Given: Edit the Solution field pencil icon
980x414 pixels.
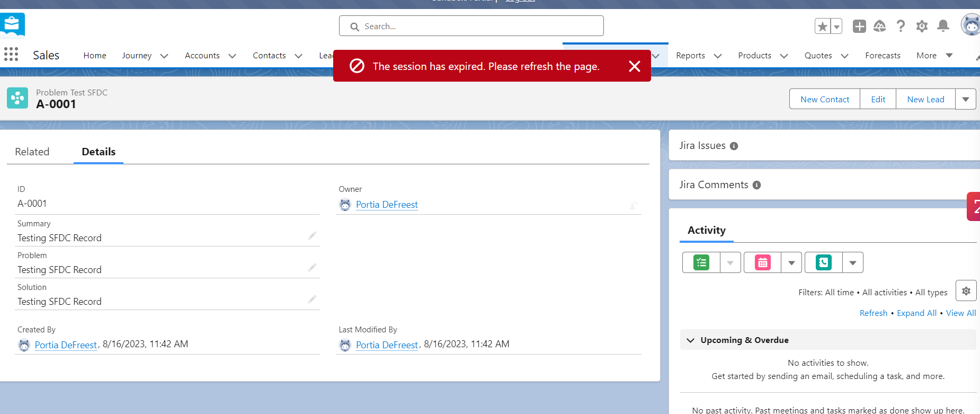Looking at the screenshot, I should point(312,300).
